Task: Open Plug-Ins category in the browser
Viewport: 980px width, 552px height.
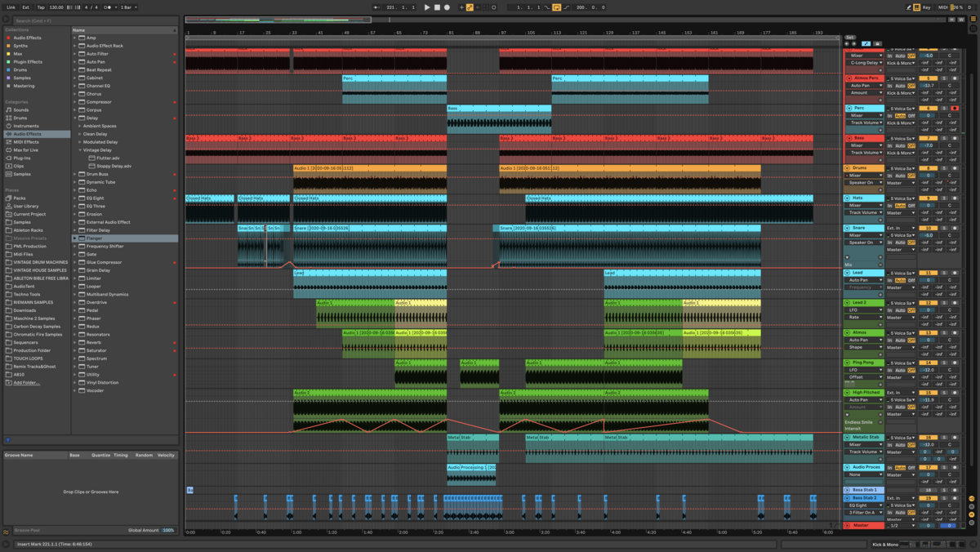Action: [22, 158]
